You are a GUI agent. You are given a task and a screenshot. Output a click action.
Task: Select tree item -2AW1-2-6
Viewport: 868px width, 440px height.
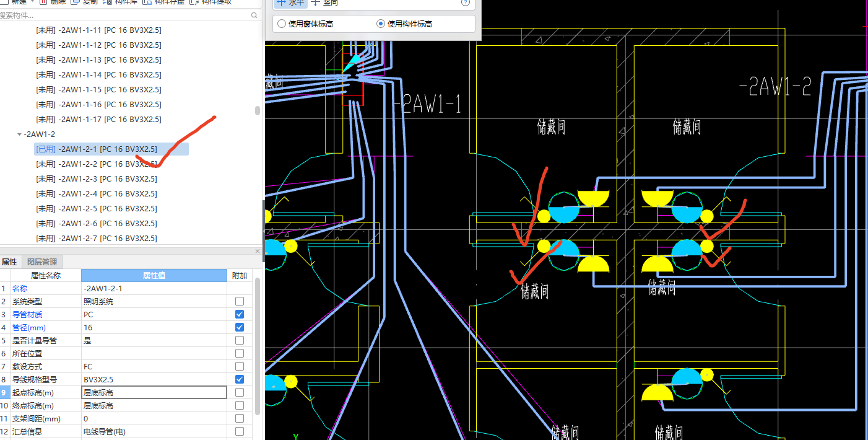pos(97,223)
